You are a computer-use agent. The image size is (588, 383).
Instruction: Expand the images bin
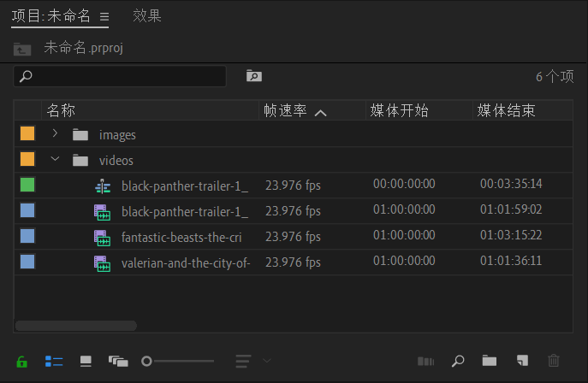pyautogui.click(x=55, y=134)
